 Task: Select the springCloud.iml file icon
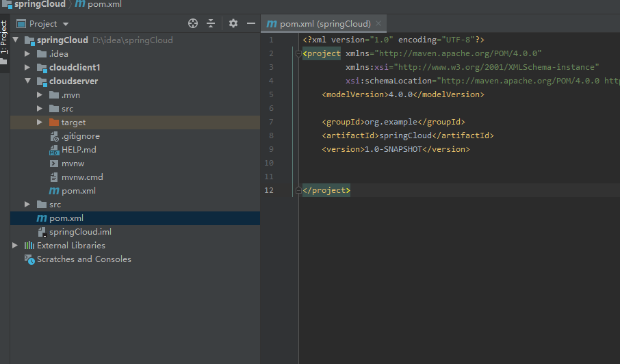[x=42, y=232]
